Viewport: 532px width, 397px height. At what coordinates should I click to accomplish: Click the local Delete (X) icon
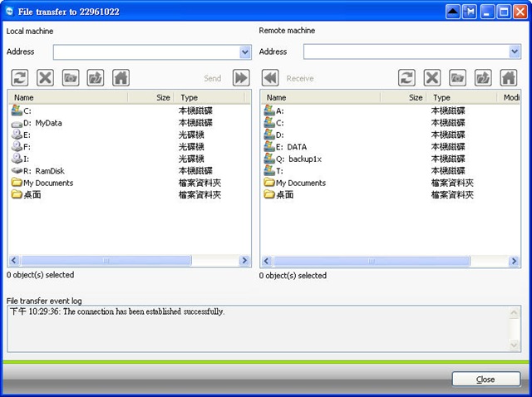46,78
